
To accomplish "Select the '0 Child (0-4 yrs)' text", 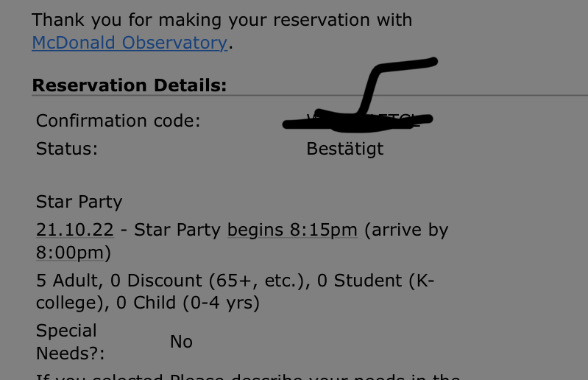I will tap(188, 303).
